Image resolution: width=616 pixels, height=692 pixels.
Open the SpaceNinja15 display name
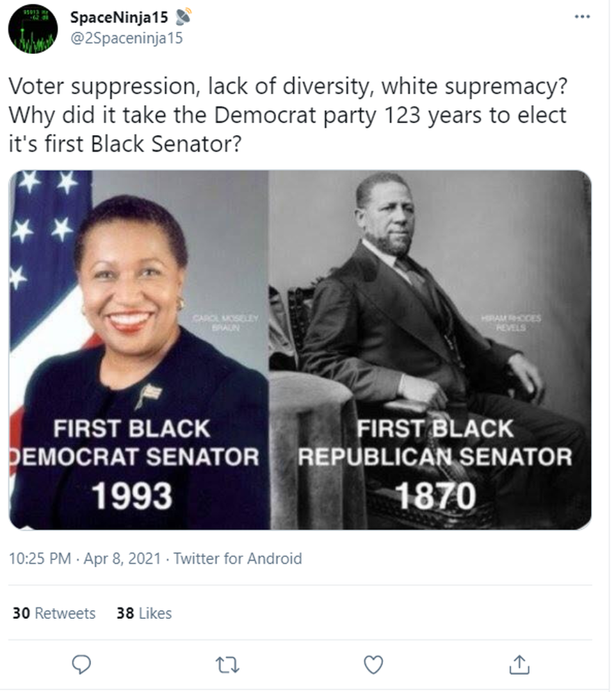(x=120, y=18)
